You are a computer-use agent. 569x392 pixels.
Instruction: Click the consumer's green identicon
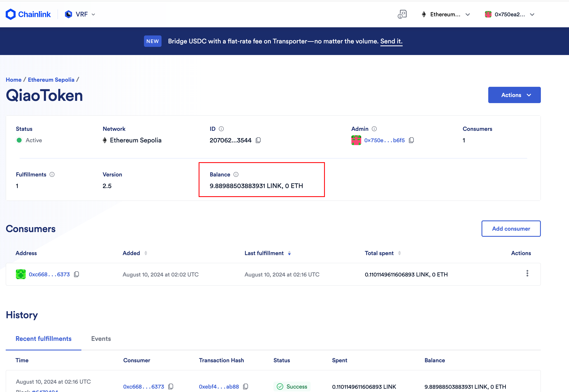(x=21, y=274)
